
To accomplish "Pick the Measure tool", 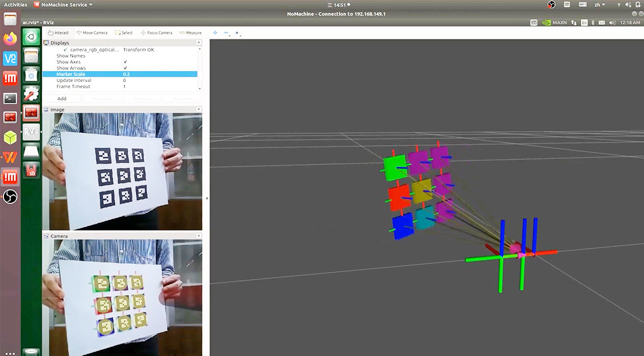I will [x=190, y=33].
